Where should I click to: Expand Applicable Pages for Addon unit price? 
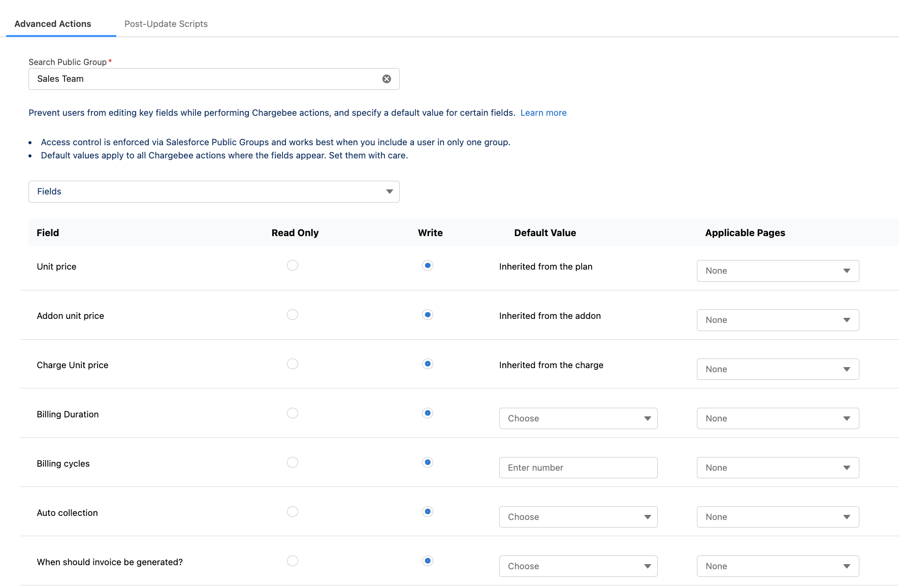(777, 320)
